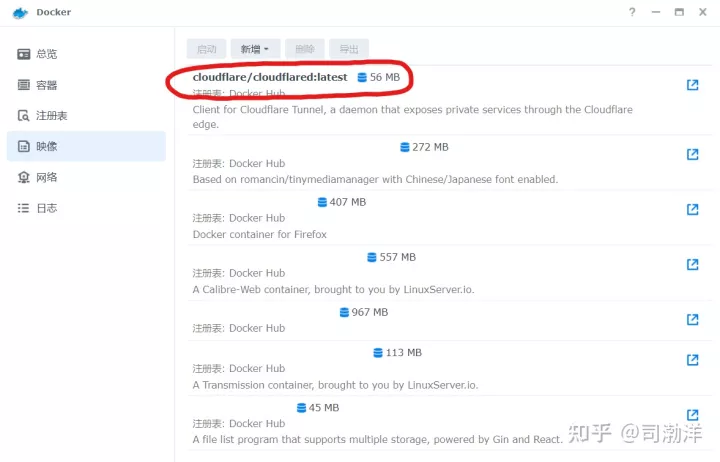Image resolution: width=720 pixels, height=462 pixels.
Task: Select 注册表: Docker Hub under 967 MB
Action: tap(239, 328)
